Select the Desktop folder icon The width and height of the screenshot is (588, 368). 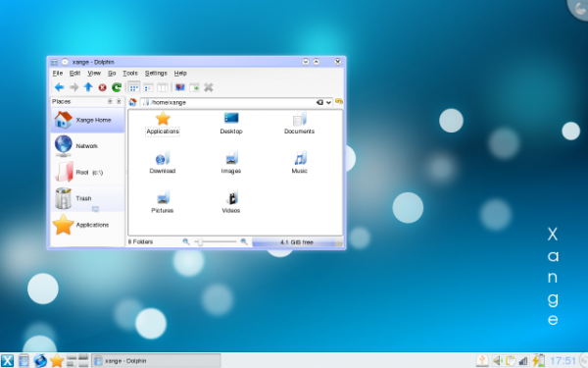[231, 119]
